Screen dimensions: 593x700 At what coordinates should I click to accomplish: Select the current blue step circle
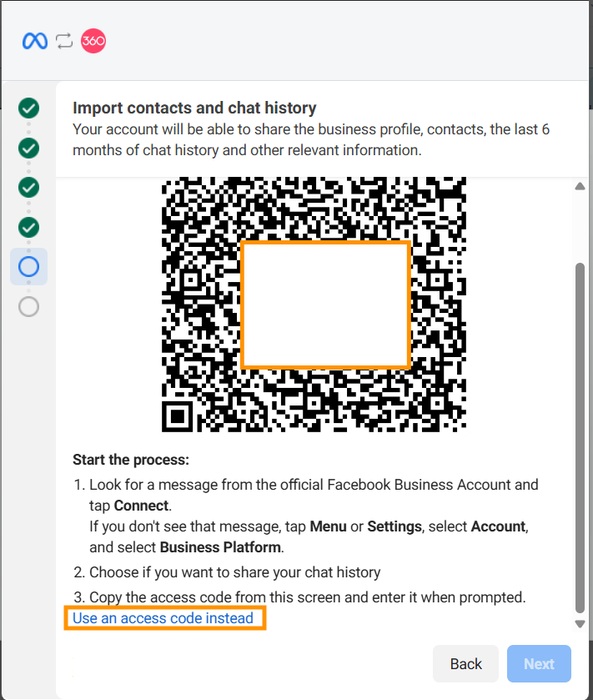[28, 267]
